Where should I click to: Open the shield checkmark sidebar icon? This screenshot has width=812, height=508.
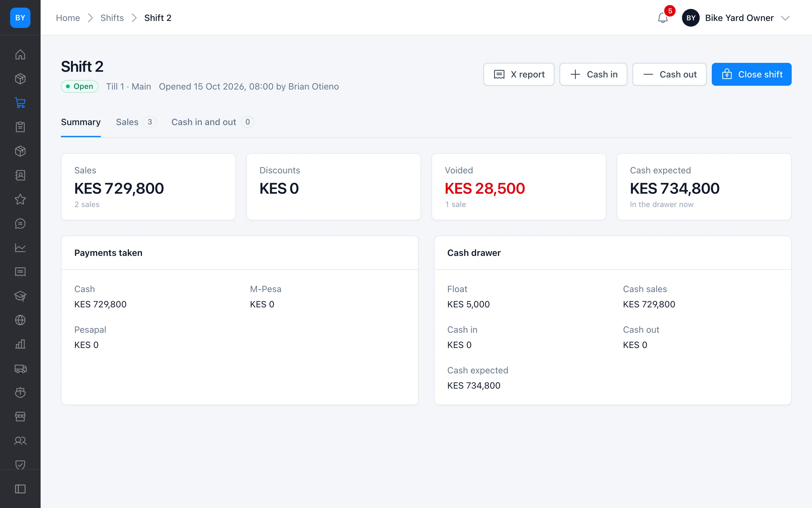[x=20, y=465]
